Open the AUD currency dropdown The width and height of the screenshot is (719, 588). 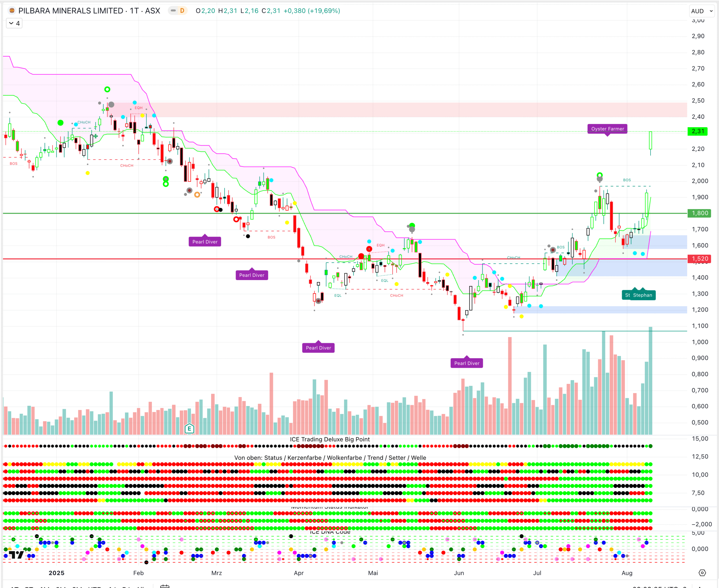(x=702, y=11)
